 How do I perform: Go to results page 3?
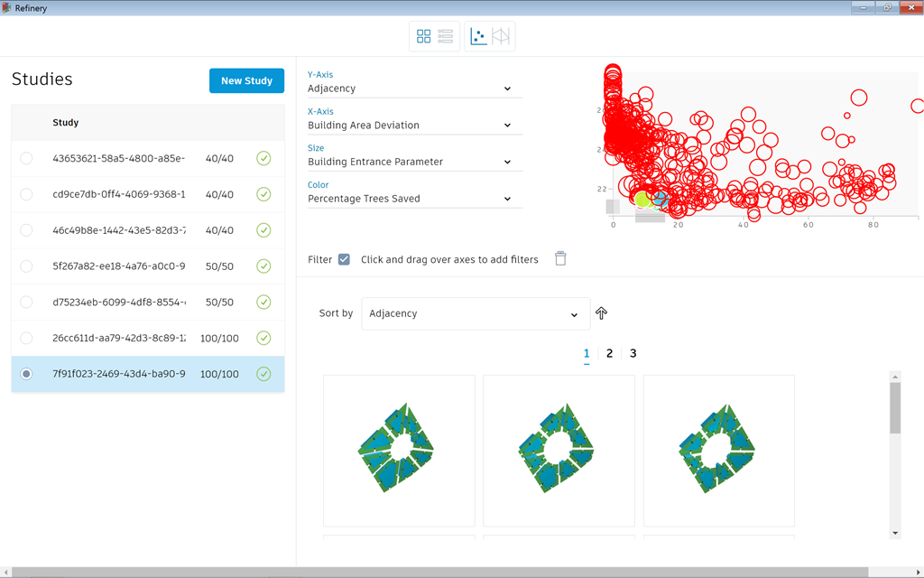633,353
